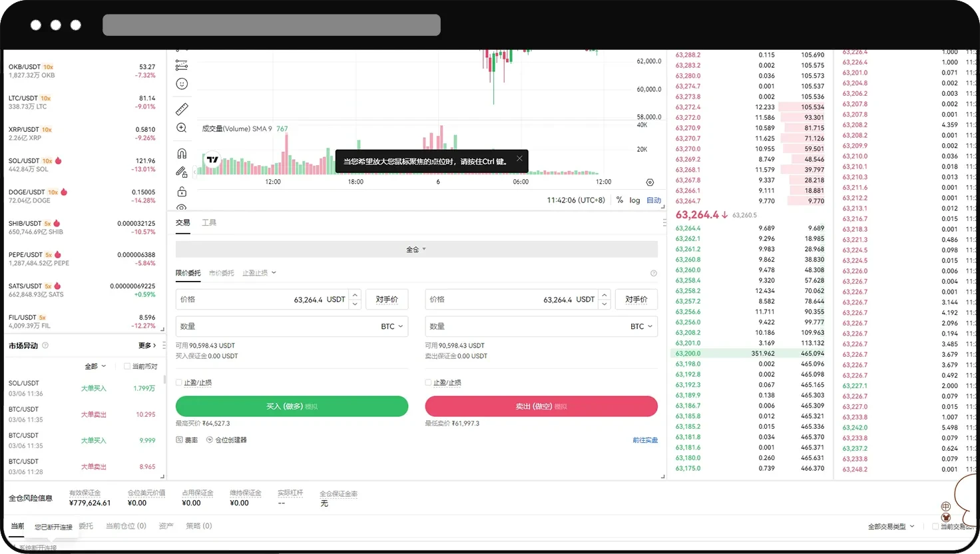Switch to the 交易 tab
Screen dimensions: 980x554
point(183,222)
